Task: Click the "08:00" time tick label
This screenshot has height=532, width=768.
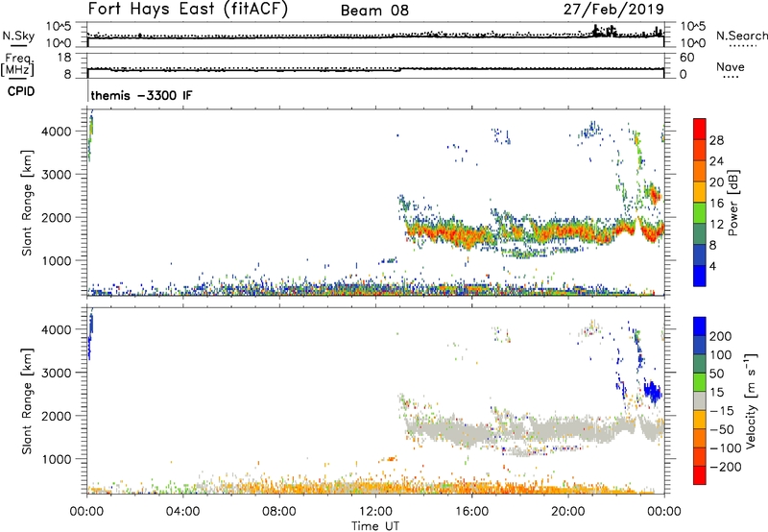Action: click(x=279, y=512)
